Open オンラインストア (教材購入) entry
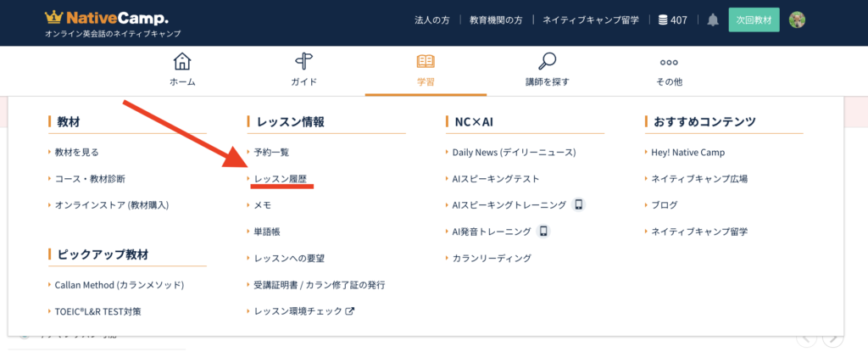Image resolution: width=868 pixels, height=352 pixels. point(111,205)
